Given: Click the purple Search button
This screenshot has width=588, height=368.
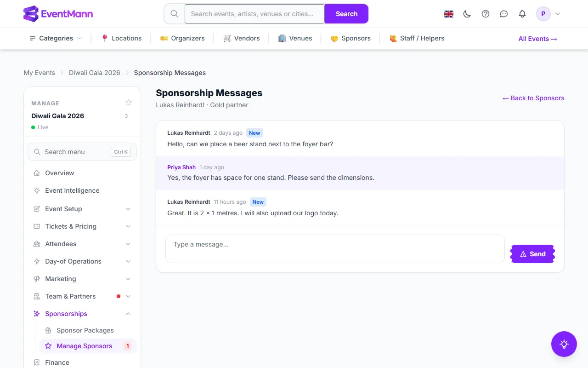Looking at the screenshot, I should pos(346,14).
